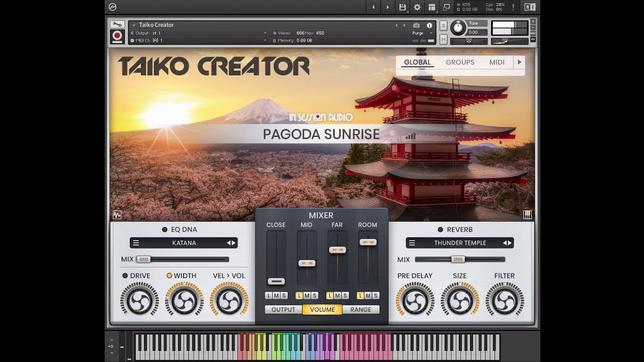Click the page-forward arrow next to MIDI tab
This screenshot has width=644, height=362.
click(519, 62)
